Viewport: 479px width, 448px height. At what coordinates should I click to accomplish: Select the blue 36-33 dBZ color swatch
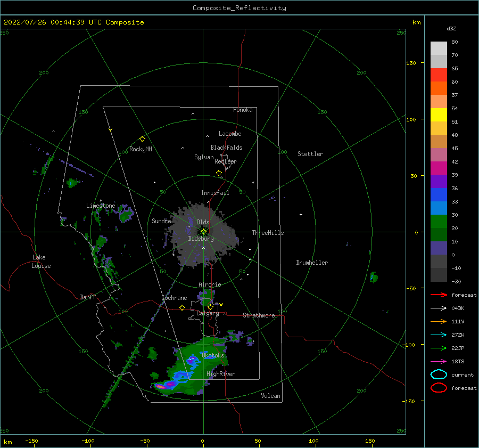pos(439,195)
